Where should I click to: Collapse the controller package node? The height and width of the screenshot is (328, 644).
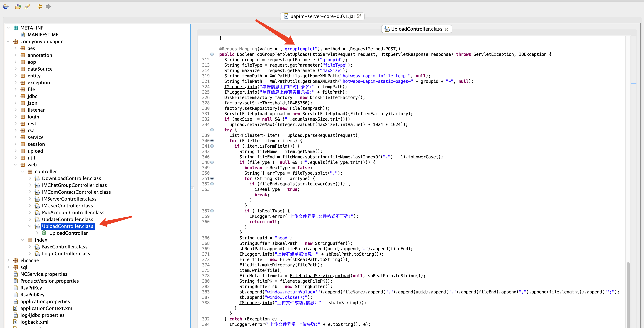(22, 172)
